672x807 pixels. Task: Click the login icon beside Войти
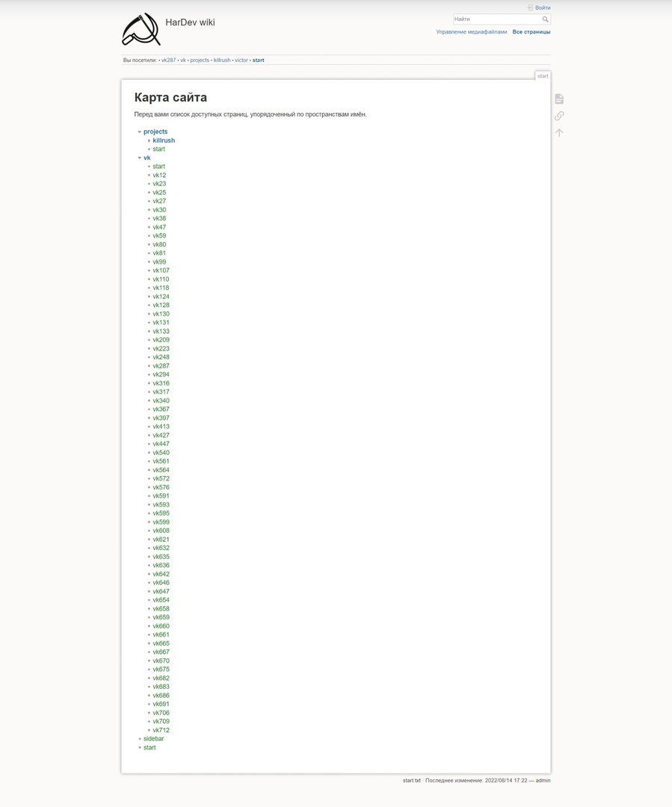point(530,7)
